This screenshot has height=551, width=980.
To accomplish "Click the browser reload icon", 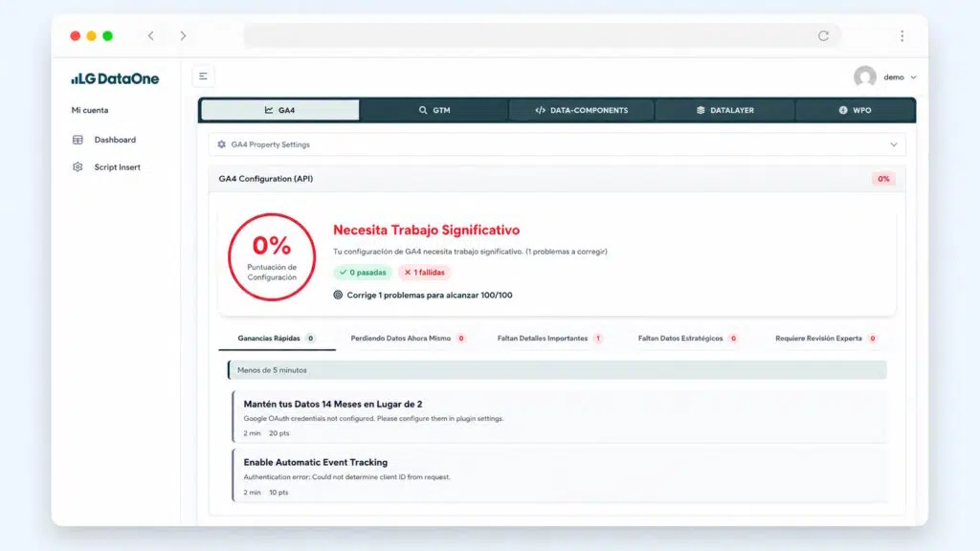I will pyautogui.click(x=823, y=36).
